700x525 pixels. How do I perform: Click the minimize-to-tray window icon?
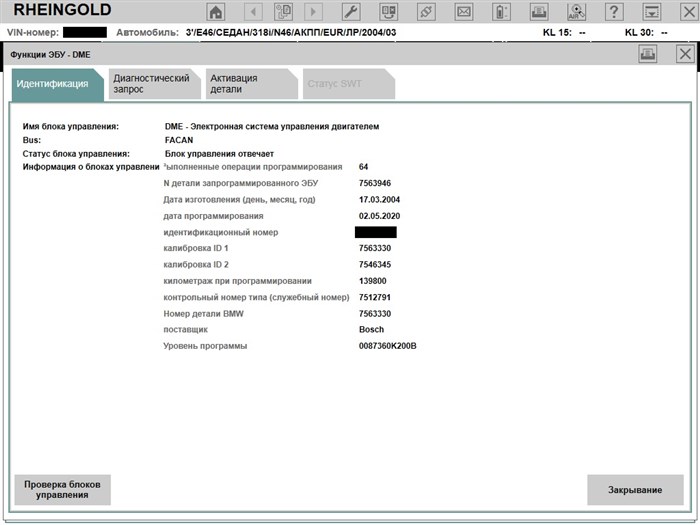pyautogui.click(x=652, y=12)
